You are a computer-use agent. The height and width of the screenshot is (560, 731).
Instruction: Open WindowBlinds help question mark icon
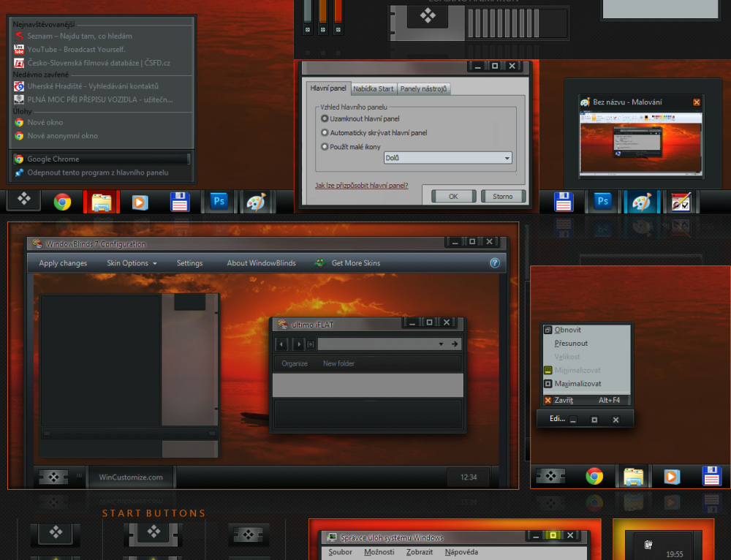[x=495, y=262]
